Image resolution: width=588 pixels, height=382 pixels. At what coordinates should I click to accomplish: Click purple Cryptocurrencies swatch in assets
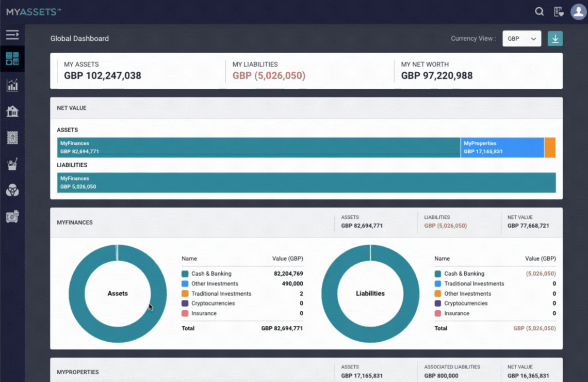pos(185,303)
